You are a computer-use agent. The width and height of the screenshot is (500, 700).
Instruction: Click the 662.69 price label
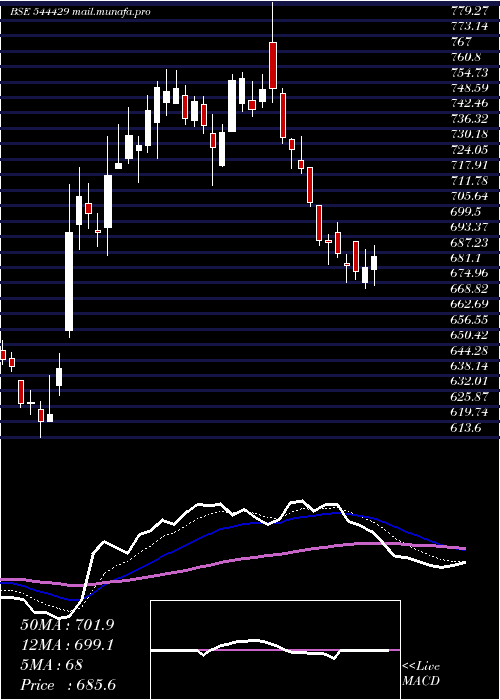point(469,304)
